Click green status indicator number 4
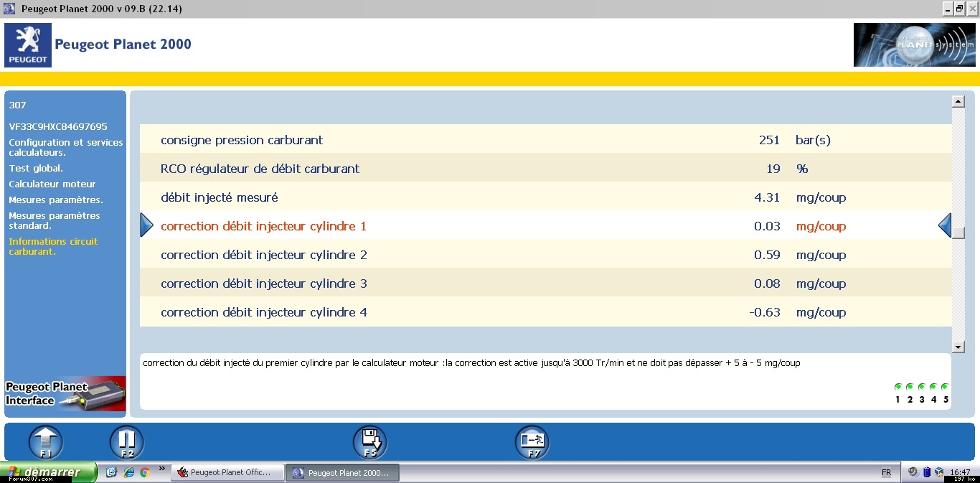Viewport: 980px width, 483px height. (933, 387)
